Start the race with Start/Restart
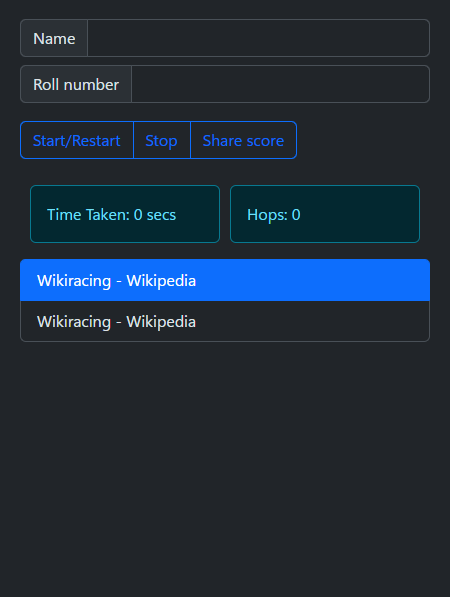The width and height of the screenshot is (450, 597). coord(77,140)
